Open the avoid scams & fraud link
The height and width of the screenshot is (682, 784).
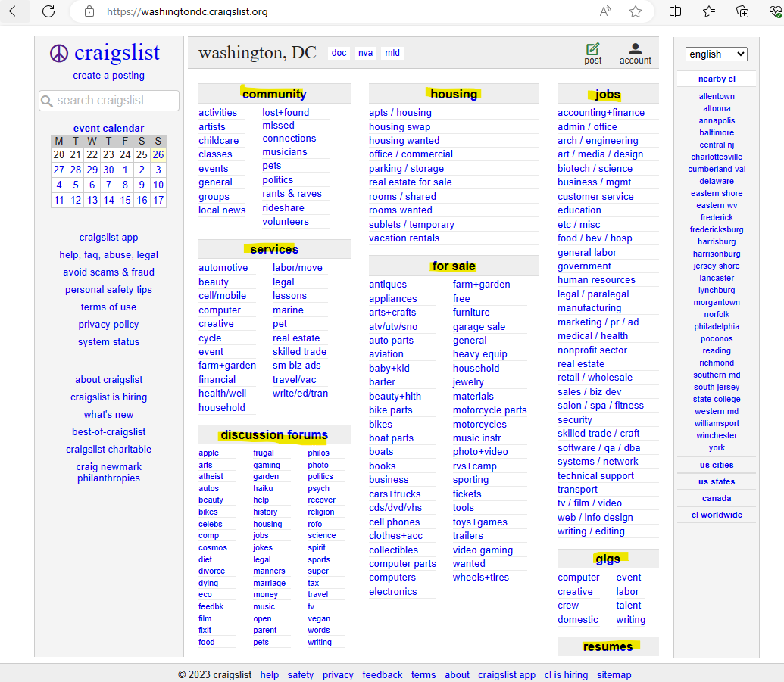click(108, 272)
